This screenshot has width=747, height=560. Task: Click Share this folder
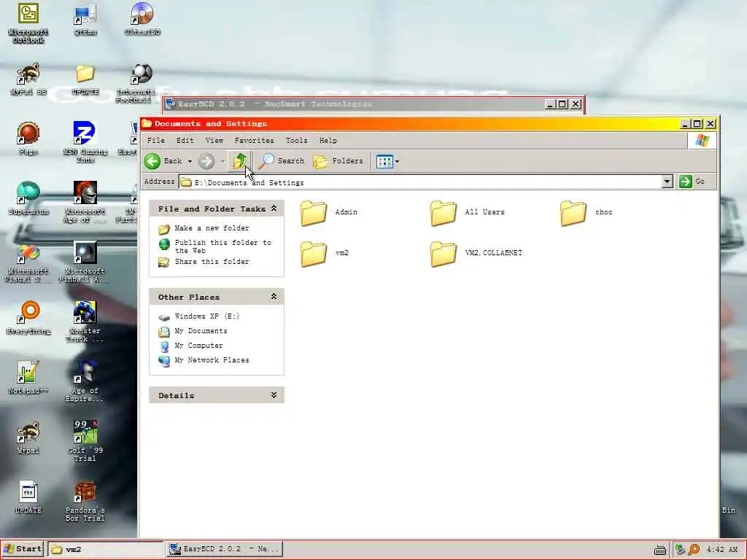point(212,262)
